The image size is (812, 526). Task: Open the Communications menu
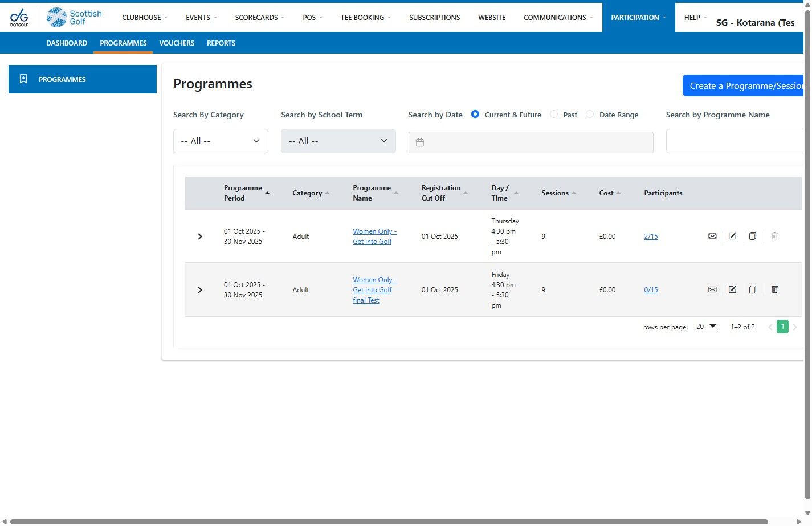click(558, 18)
